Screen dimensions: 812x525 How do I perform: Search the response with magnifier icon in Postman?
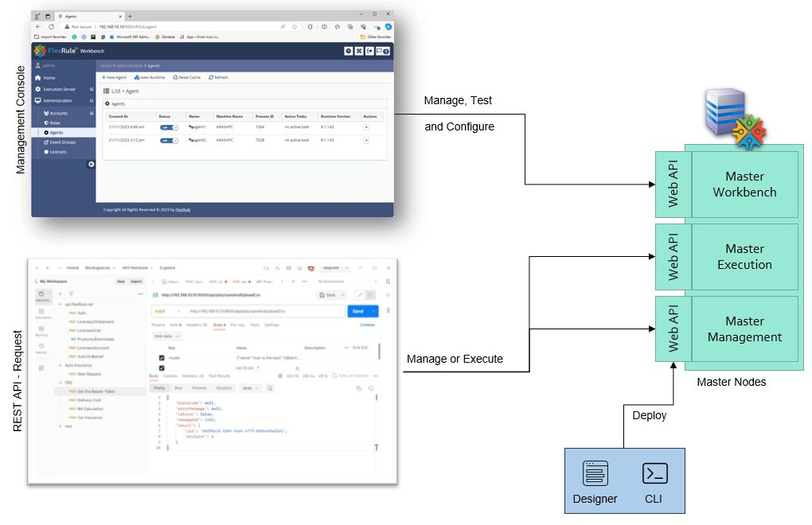click(371, 388)
